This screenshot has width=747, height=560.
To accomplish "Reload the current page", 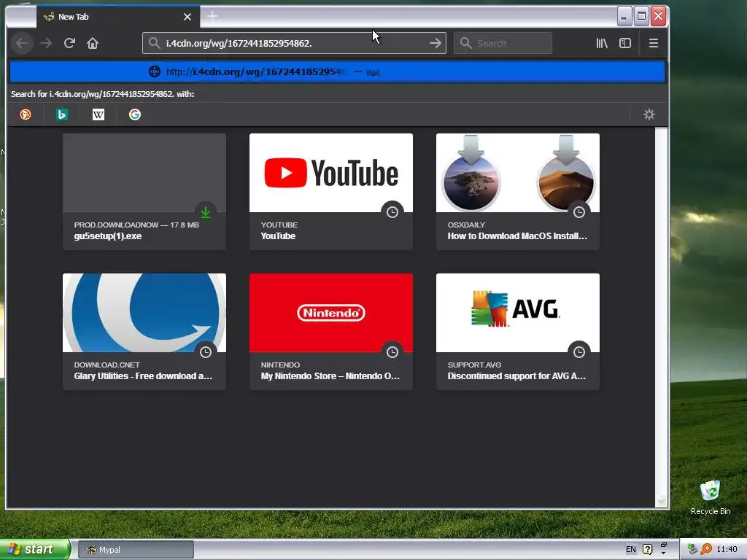I will click(x=69, y=43).
